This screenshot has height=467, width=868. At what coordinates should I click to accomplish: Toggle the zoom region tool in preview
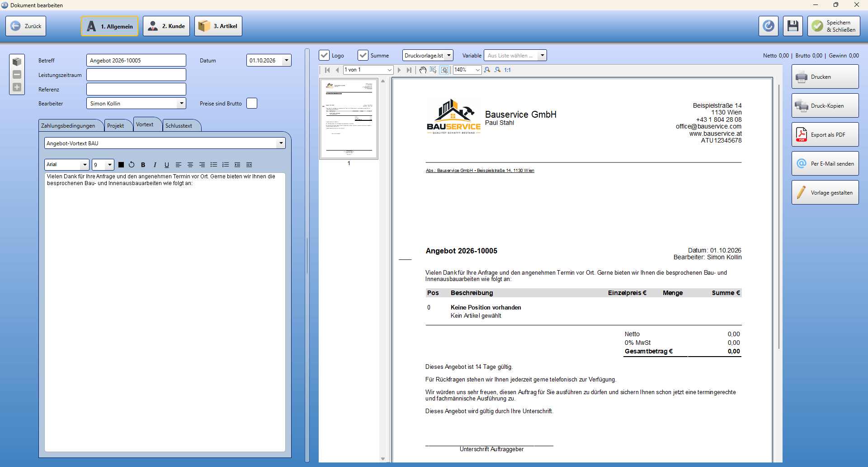pyautogui.click(x=444, y=70)
